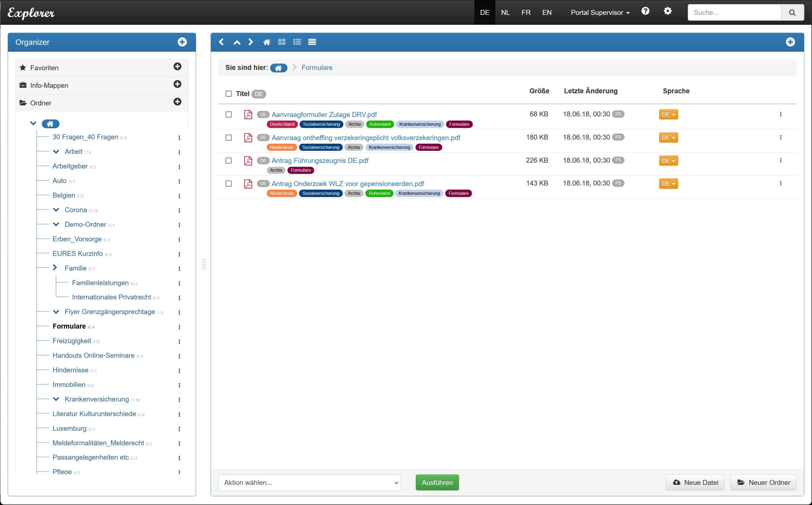Click the PDF icon of Antrag Führungszeugnis DE
Image resolution: width=812 pixels, height=505 pixels.
tap(248, 161)
